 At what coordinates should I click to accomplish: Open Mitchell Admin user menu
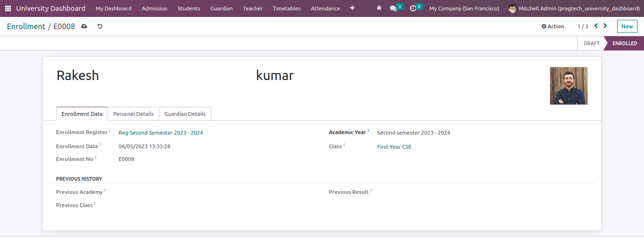[x=574, y=8]
